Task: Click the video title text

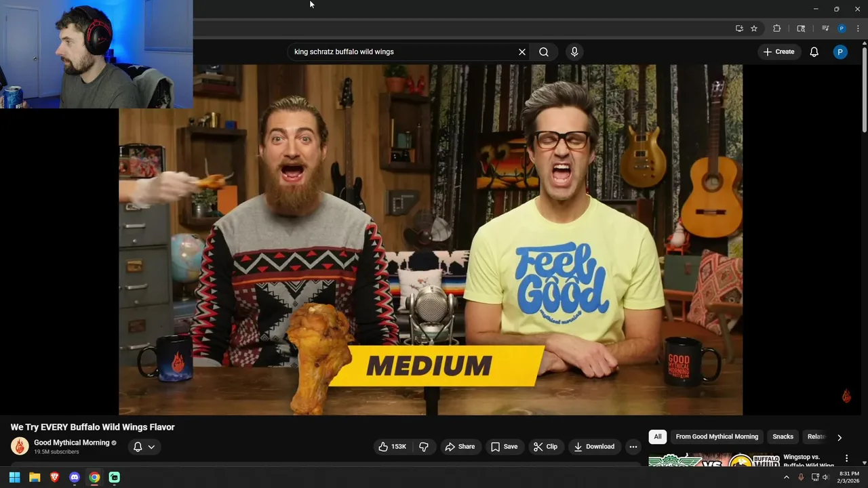Action: tap(93, 427)
